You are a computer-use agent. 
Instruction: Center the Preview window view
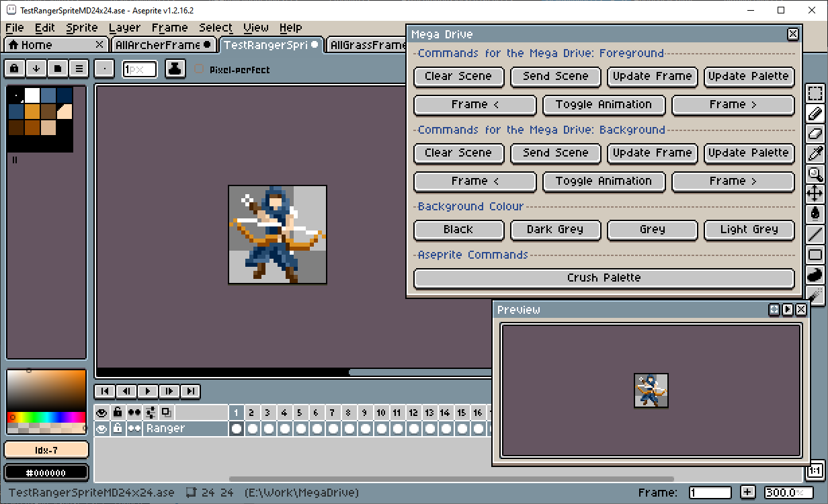coord(774,310)
